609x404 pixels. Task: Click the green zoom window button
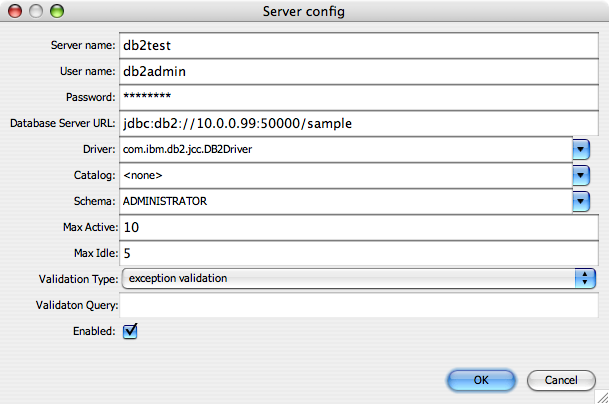(x=57, y=11)
